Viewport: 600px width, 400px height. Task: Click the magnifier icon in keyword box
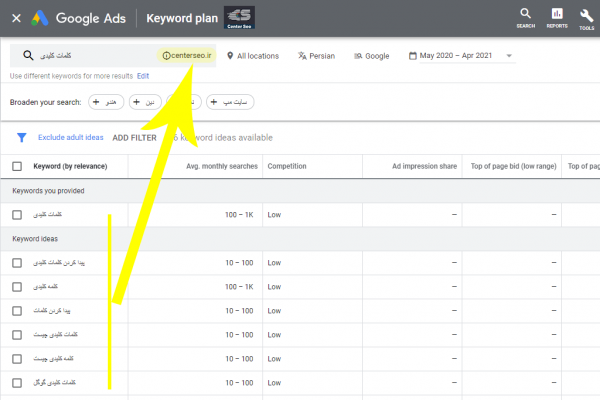tap(28, 56)
